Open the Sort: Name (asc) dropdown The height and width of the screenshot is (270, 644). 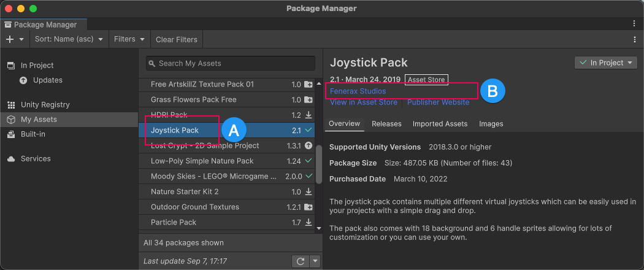[68, 39]
